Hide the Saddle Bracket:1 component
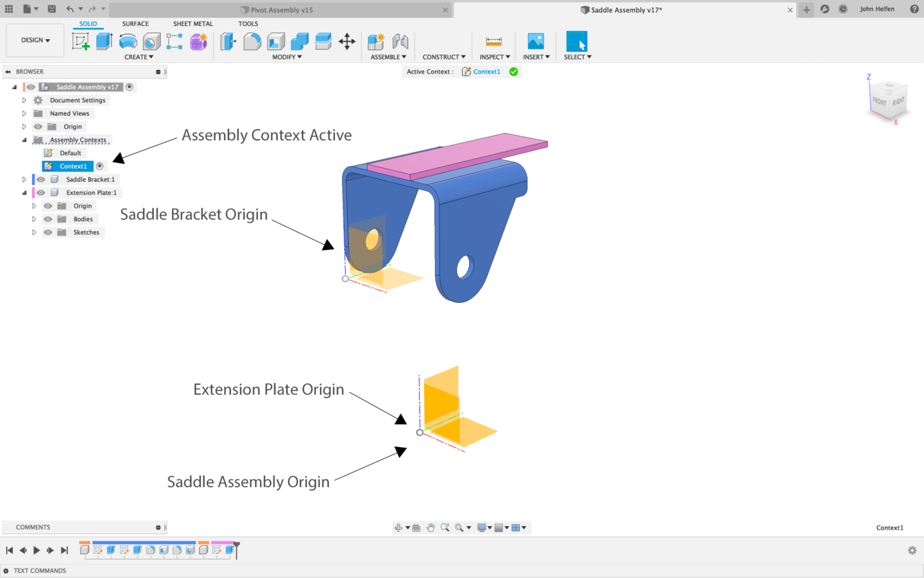Image resolution: width=924 pixels, height=578 pixels. click(x=41, y=179)
